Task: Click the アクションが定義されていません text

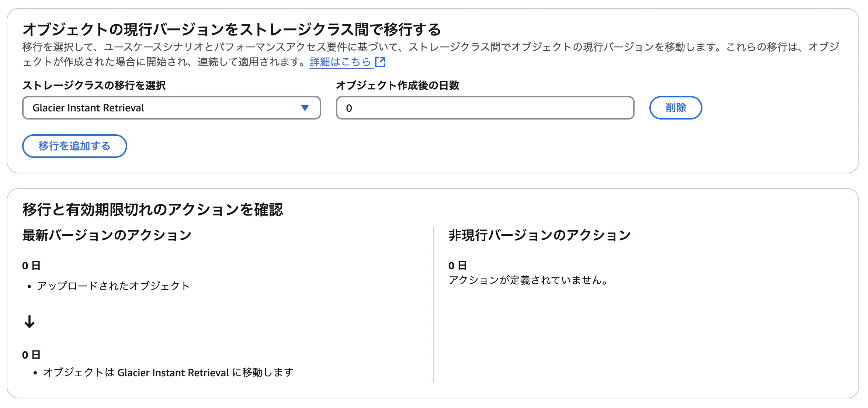Action: pyautogui.click(x=528, y=280)
